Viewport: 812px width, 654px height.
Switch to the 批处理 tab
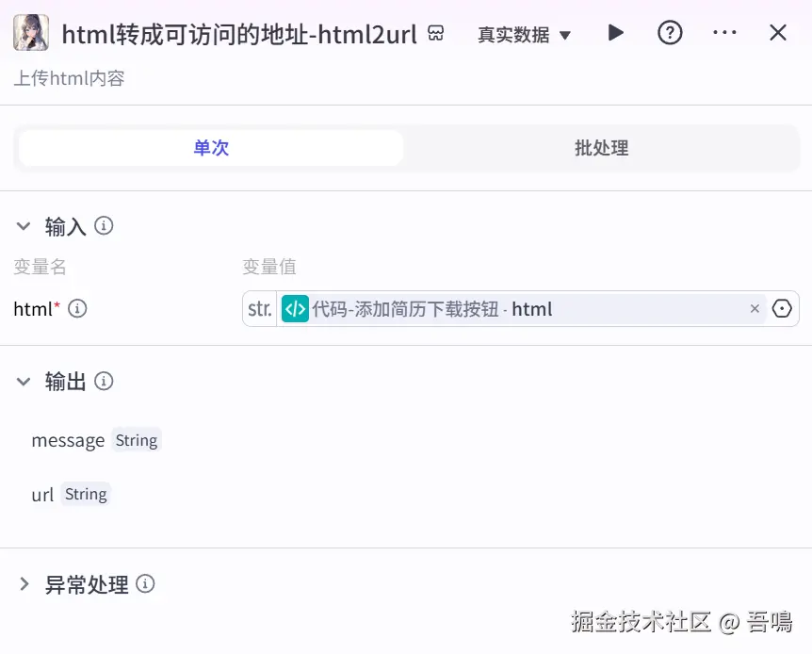coord(601,148)
